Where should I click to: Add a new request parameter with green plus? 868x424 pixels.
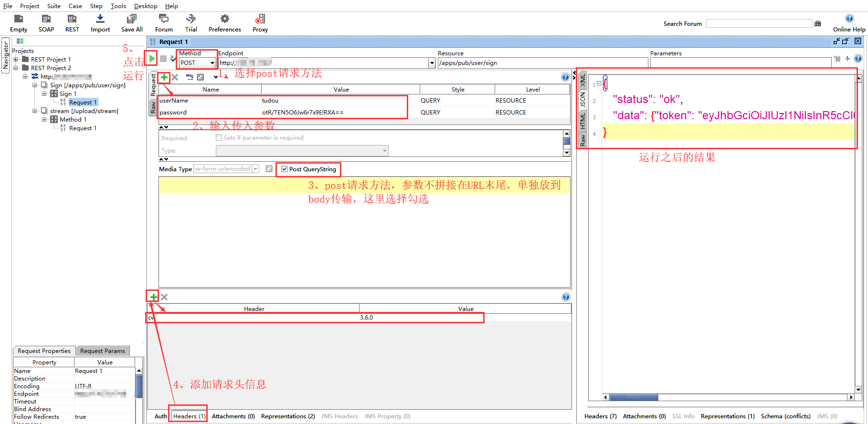(x=164, y=77)
